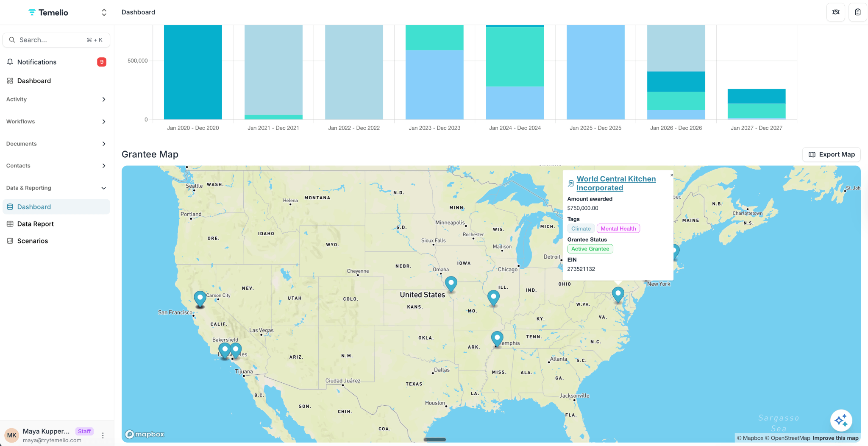Open Notifications from the sidebar
The width and height of the screenshot is (868, 446).
coord(56,62)
